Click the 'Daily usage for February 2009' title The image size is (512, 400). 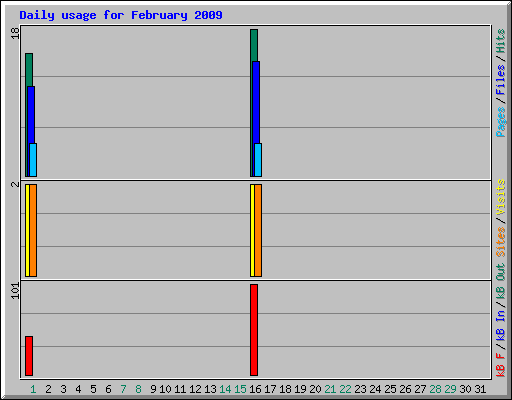121,15
